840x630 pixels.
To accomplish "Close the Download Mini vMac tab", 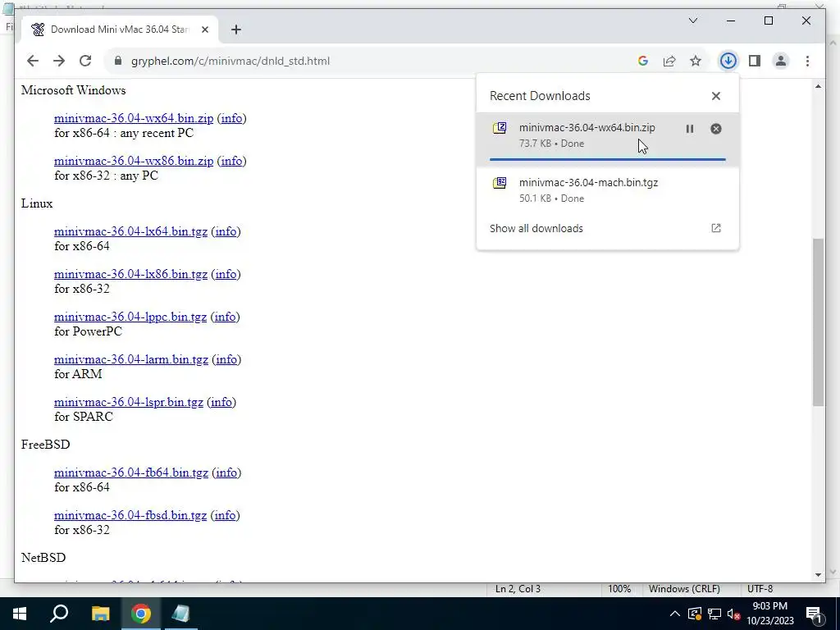I will tap(204, 30).
